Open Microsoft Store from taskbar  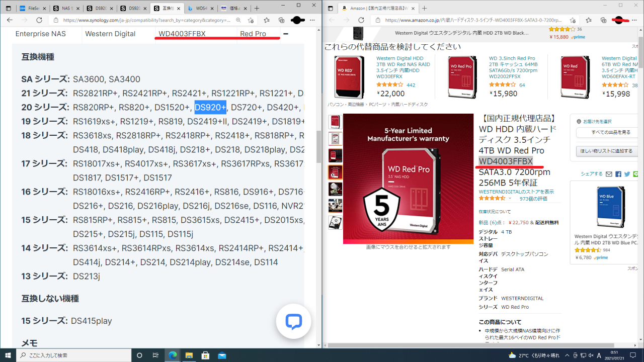pyautogui.click(x=205, y=355)
